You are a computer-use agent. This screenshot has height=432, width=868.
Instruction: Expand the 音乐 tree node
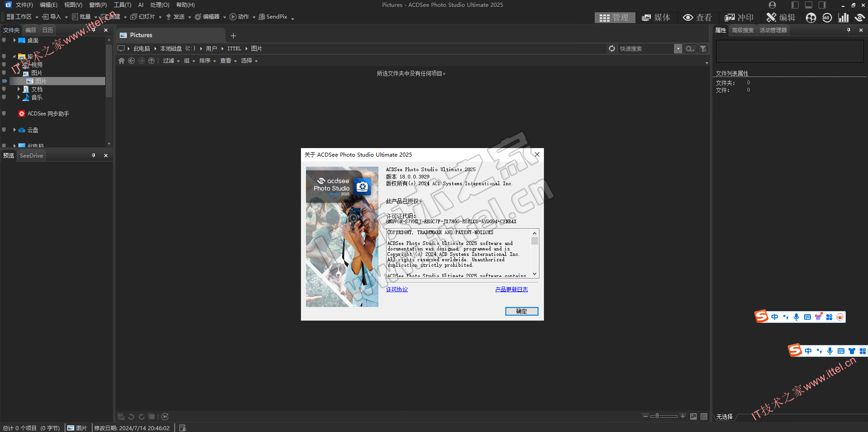19,97
